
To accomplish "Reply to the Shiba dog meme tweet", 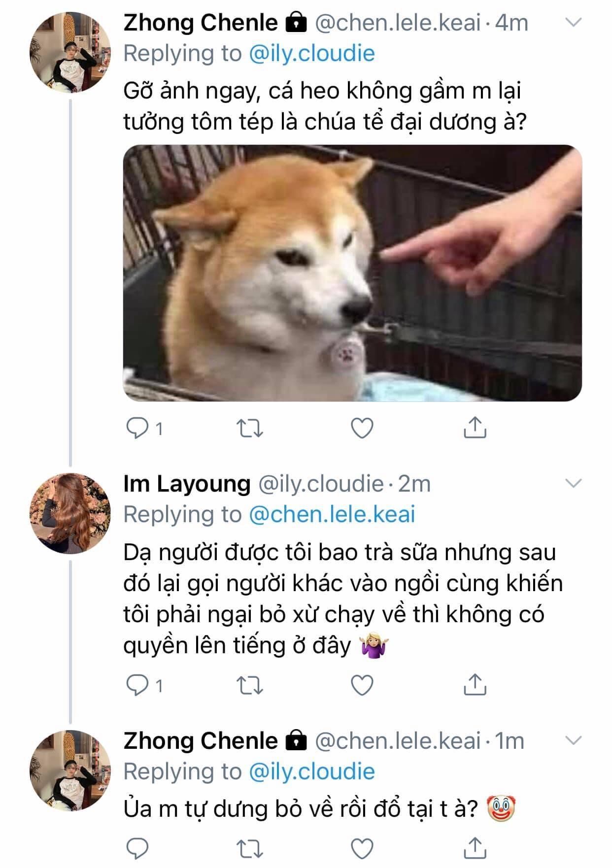I will [x=137, y=429].
